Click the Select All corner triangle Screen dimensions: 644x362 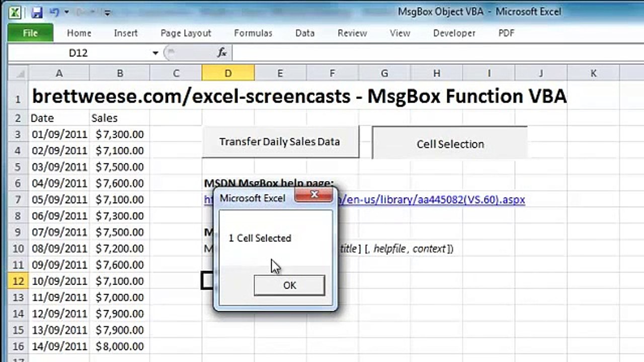18,73
